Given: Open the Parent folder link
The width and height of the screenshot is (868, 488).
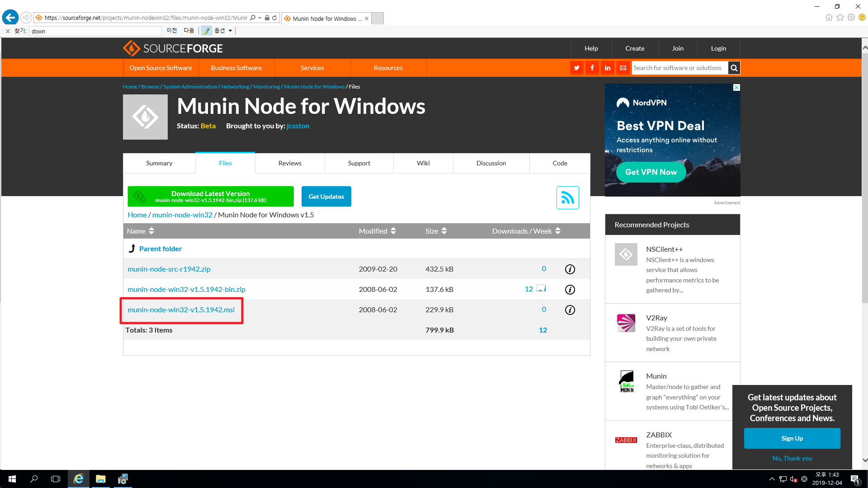Looking at the screenshot, I should pyautogui.click(x=160, y=249).
